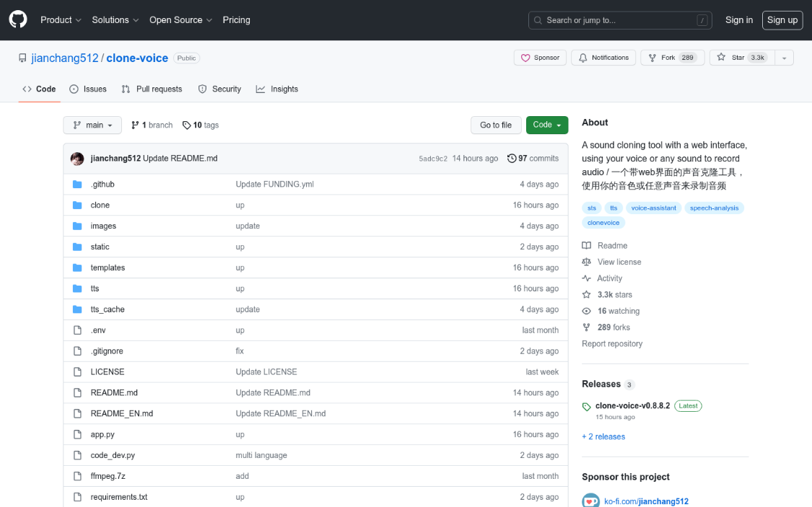Click Sponsor heart button
The height and width of the screenshot is (507, 812).
[539, 57]
